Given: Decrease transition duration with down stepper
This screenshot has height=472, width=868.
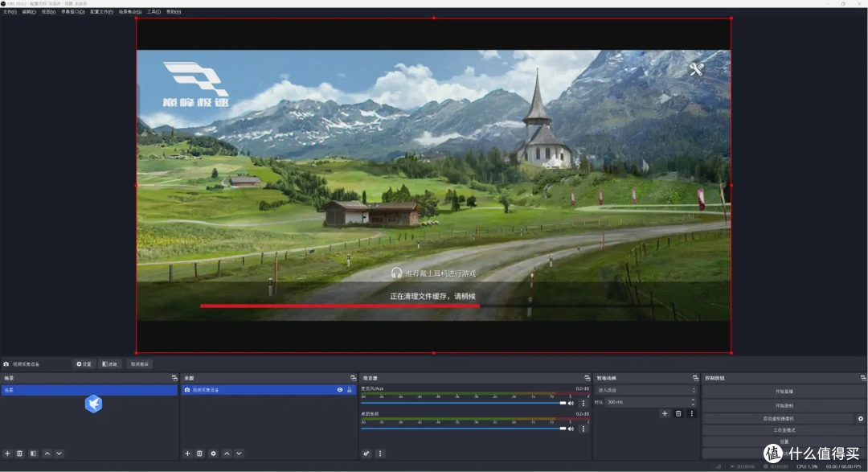Looking at the screenshot, I should point(693,404).
